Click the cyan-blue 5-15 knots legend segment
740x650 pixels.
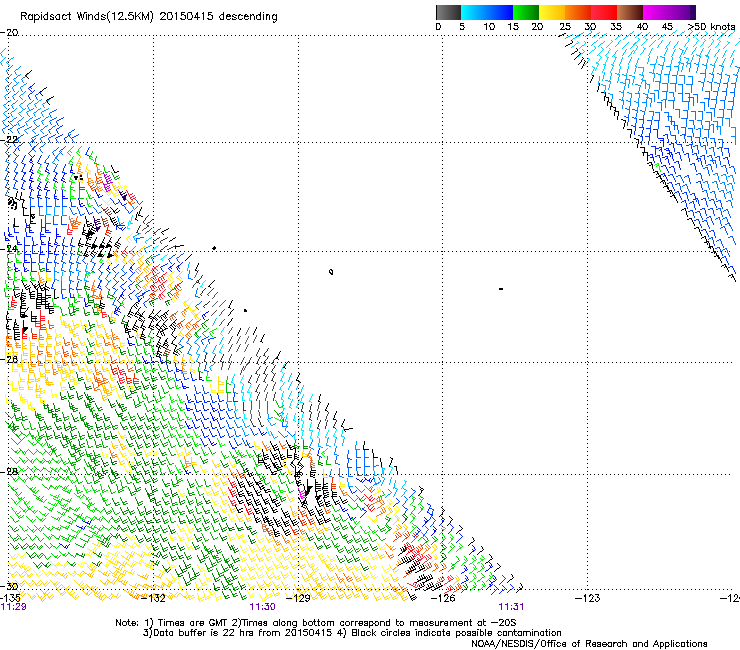pyautogui.click(x=487, y=12)
